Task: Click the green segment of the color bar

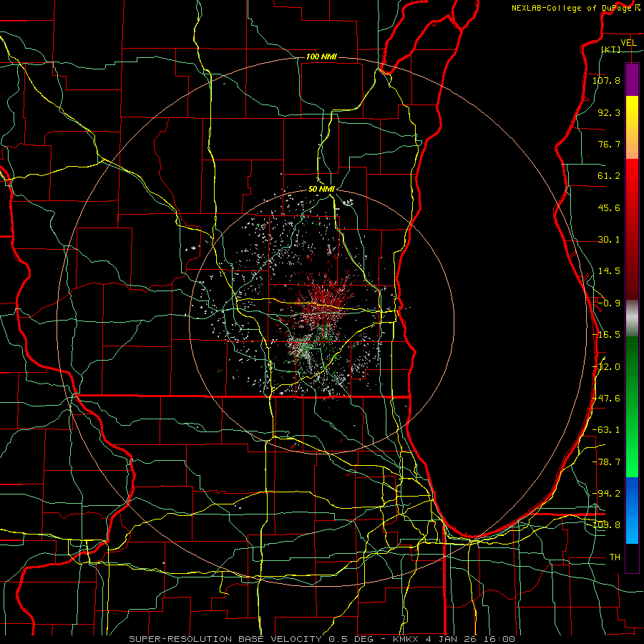Action: [632, 406]
